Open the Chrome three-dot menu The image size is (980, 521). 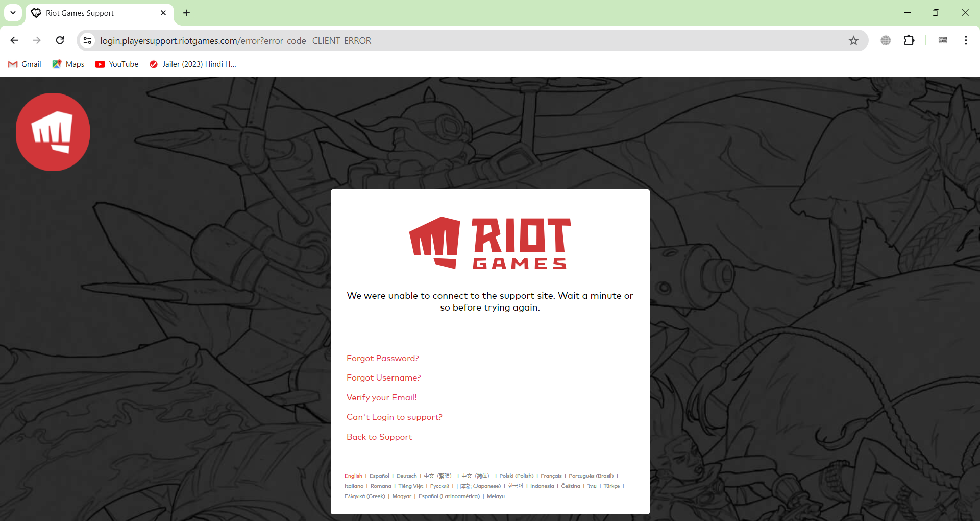pos(966,40)
